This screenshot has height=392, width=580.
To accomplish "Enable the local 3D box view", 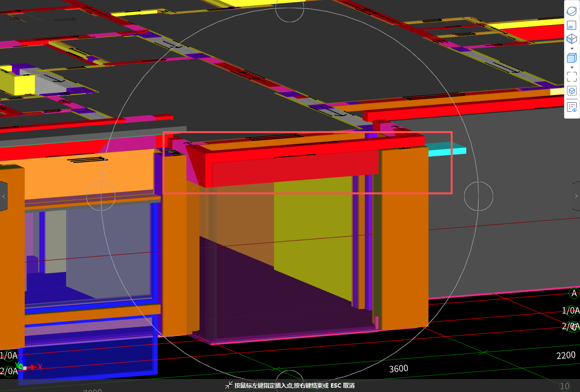I will click(571, 91).
